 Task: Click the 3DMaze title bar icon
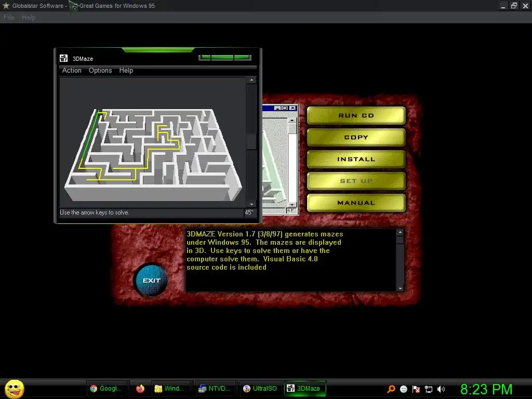63,58
